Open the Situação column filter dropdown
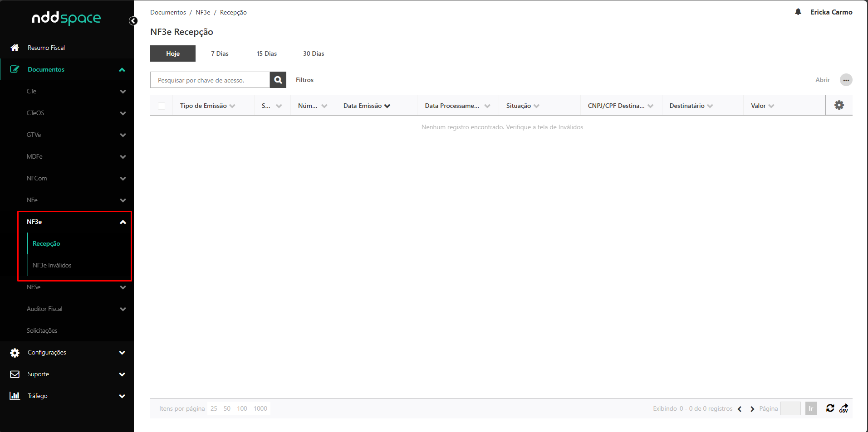 tap(537, 106)
